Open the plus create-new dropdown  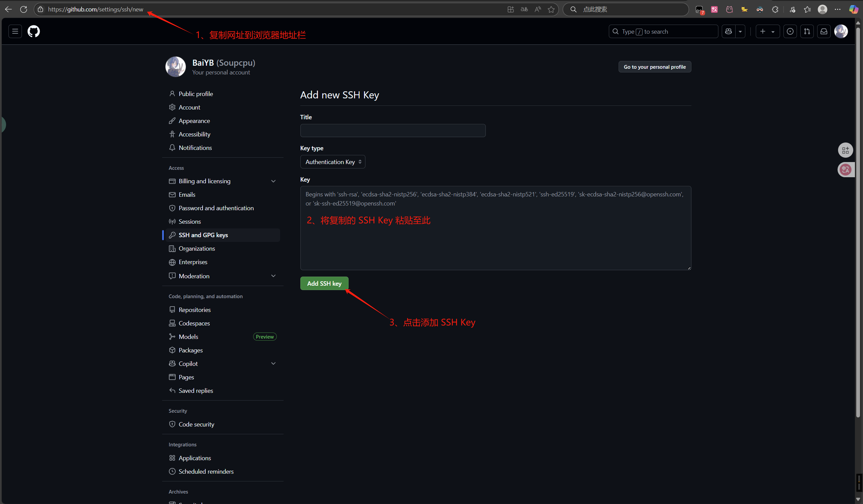768,31
